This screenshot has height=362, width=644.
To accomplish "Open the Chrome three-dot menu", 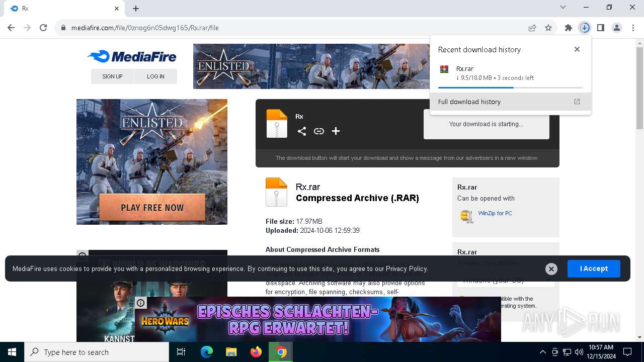I will (633, 28).
